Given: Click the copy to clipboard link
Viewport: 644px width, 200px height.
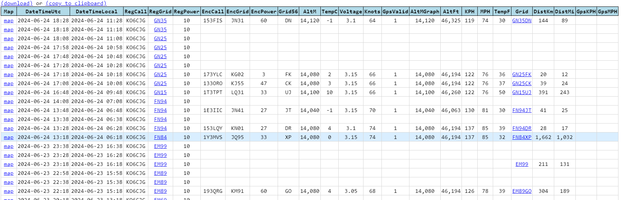Looking at the screenshot, I should click(76, 3).
